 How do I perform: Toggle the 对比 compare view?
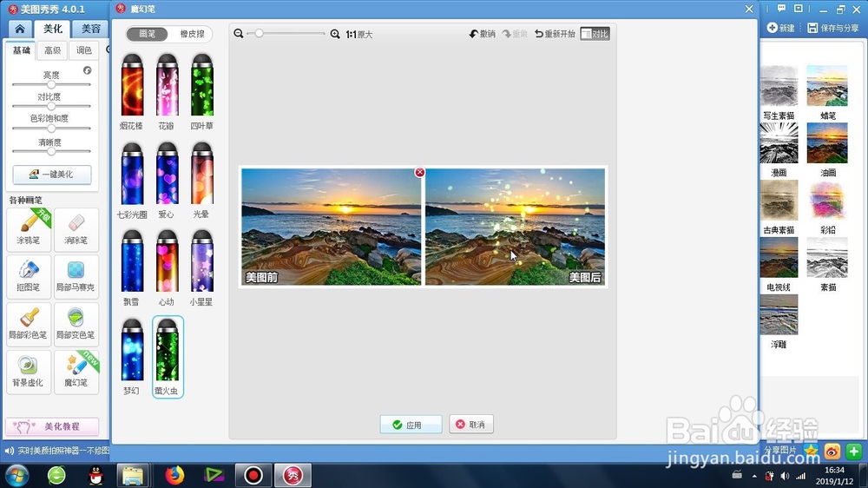pos(595,34)
